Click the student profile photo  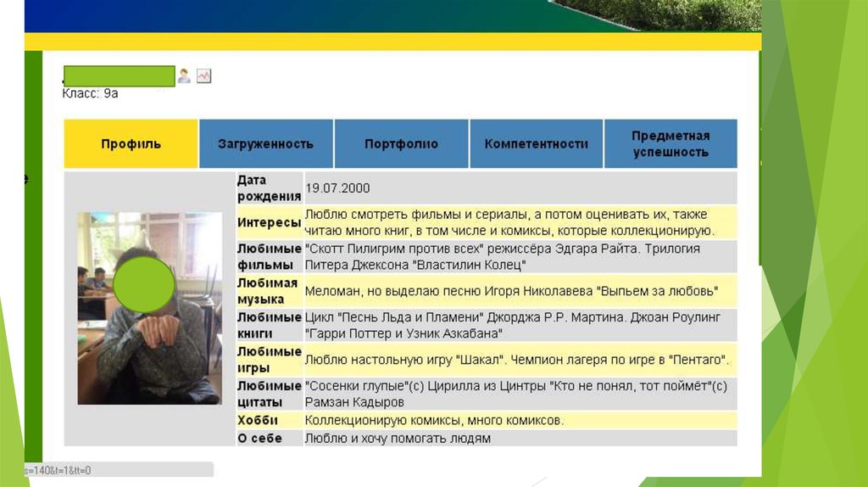click(x=149, y=308)
